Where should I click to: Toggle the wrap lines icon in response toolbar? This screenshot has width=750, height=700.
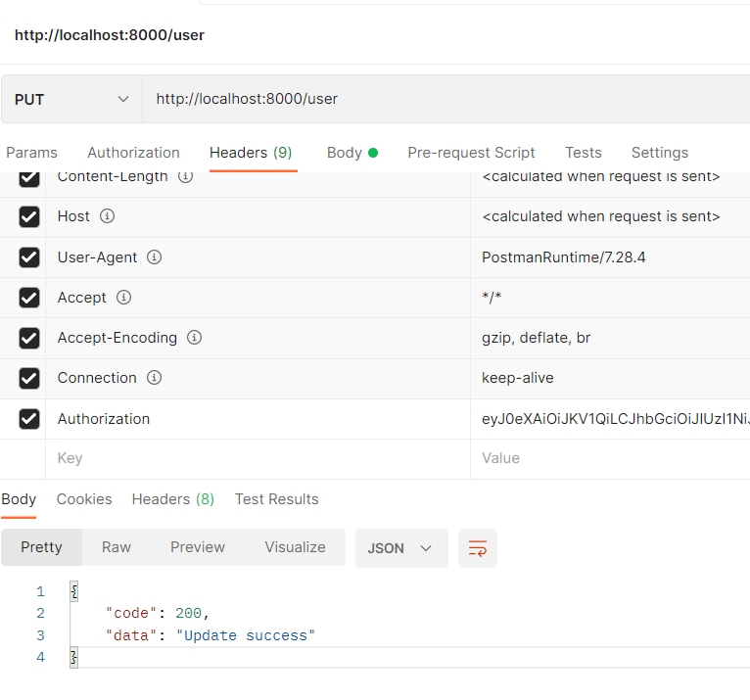pyautogui.click(x=478, y=548)
